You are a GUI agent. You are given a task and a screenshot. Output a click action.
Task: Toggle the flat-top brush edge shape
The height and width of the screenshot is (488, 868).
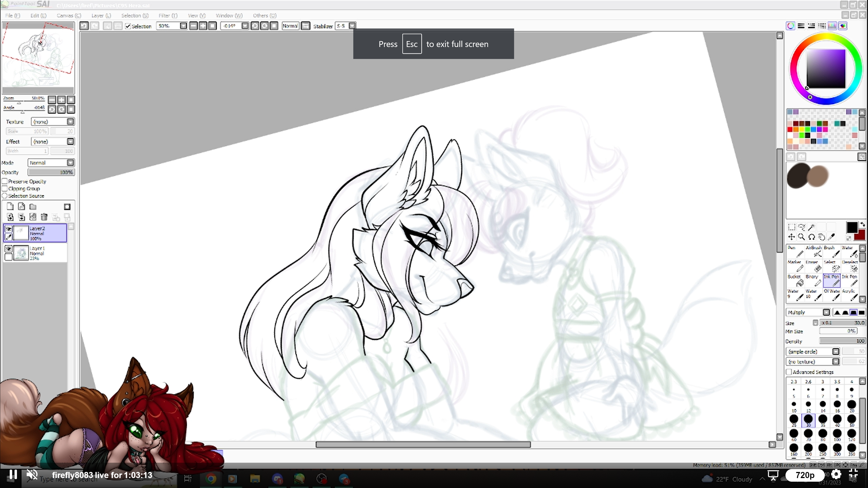point(853,312)
